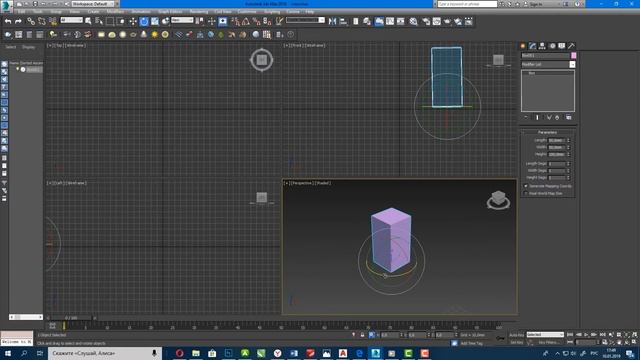Open the Material Editor icon
The width and height of the screenshot is (640, 360).
pyautogui.click(x=413, y=21)
